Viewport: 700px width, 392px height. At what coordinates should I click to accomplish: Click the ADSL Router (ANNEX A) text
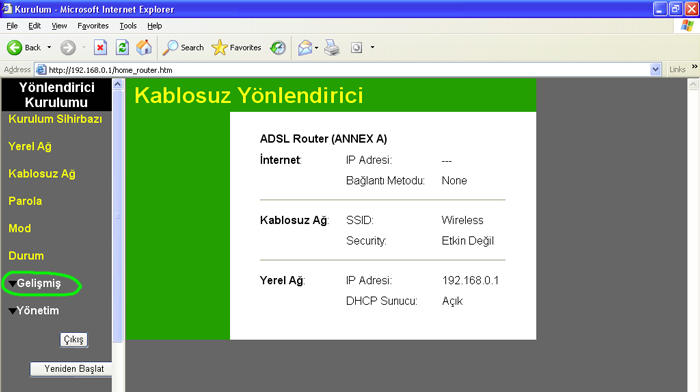click(323, 139)
